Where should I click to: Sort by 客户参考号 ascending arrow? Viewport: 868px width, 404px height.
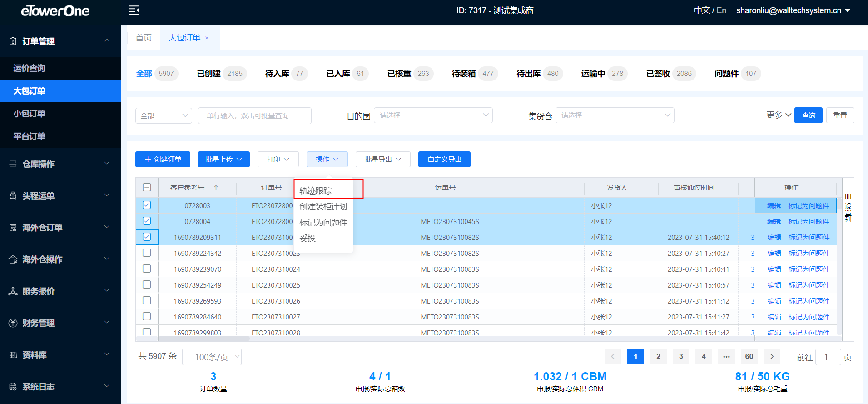click(216, 187)
